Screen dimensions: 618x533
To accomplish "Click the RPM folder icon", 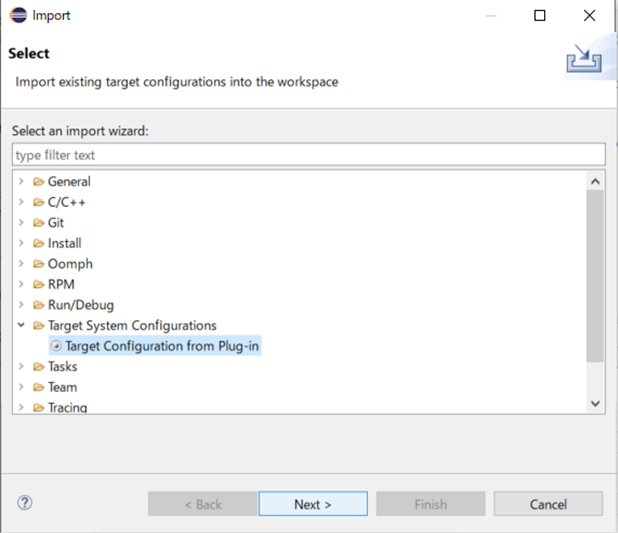I will (39, 285).
